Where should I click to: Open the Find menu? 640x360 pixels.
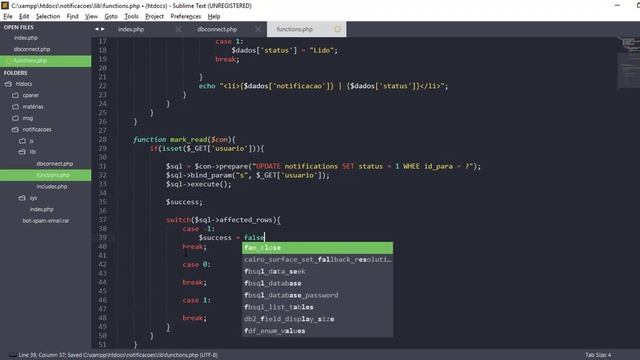[72, 16]
